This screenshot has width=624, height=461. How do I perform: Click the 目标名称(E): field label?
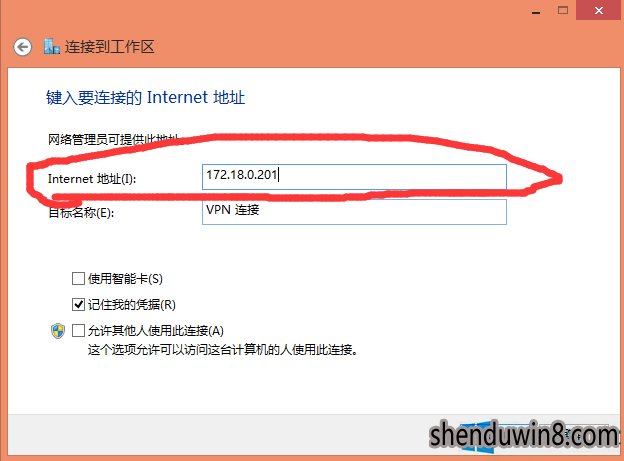tap(81, 213)
